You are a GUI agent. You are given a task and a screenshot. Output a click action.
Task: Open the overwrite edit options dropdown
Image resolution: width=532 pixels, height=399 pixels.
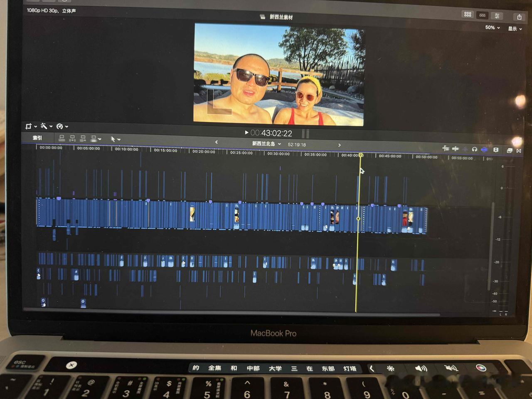click(96, 139)
